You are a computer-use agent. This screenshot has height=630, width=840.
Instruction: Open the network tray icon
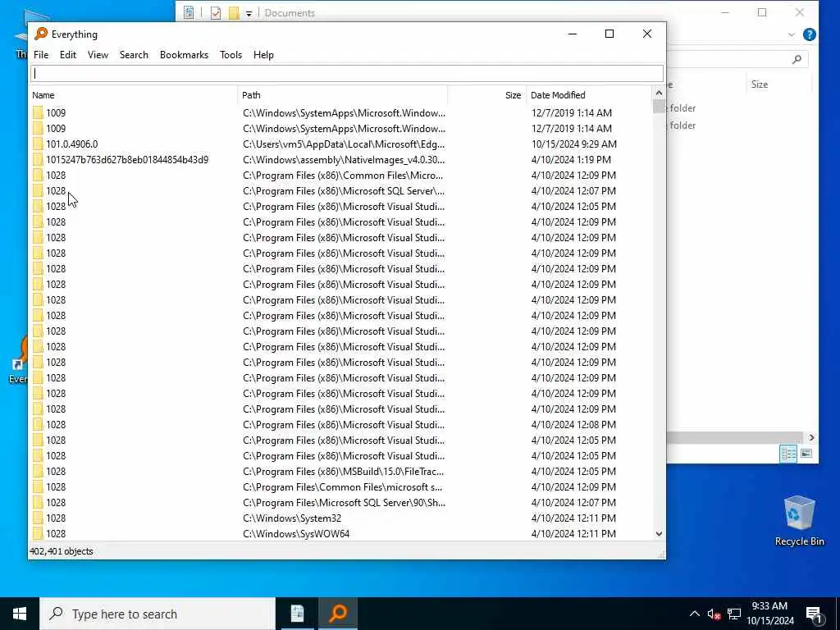(x=734, y=614)
